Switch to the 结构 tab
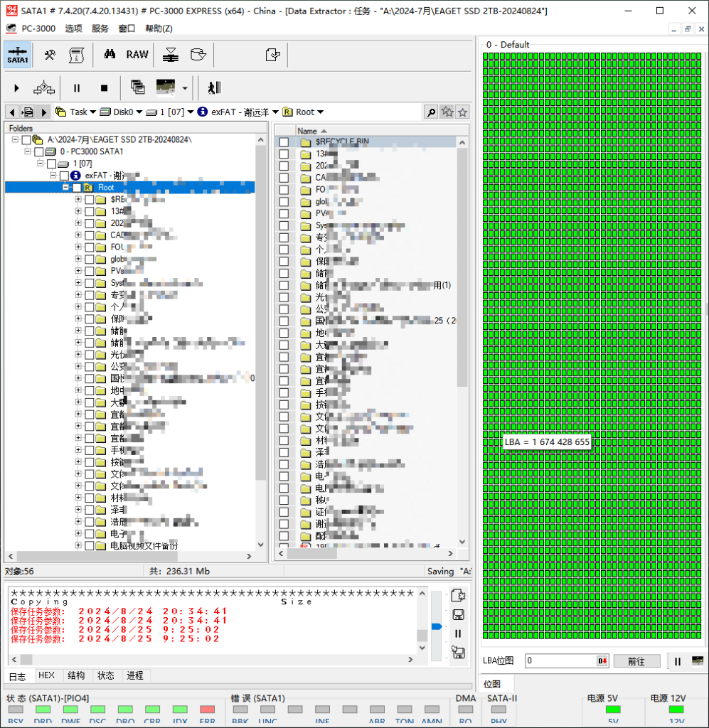Viewport: 709px width, 728px height. (x=76, y=675)
